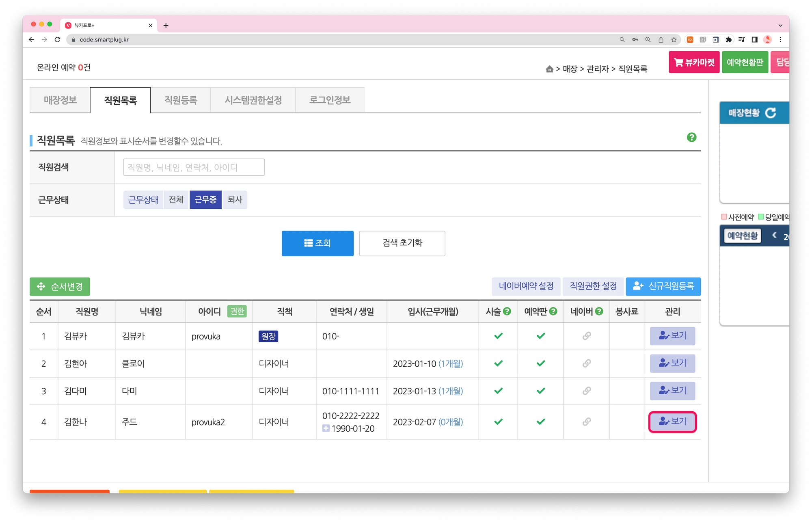Click plus icon beside birthday 1990-01-20
812x523 pixels.
326,428
